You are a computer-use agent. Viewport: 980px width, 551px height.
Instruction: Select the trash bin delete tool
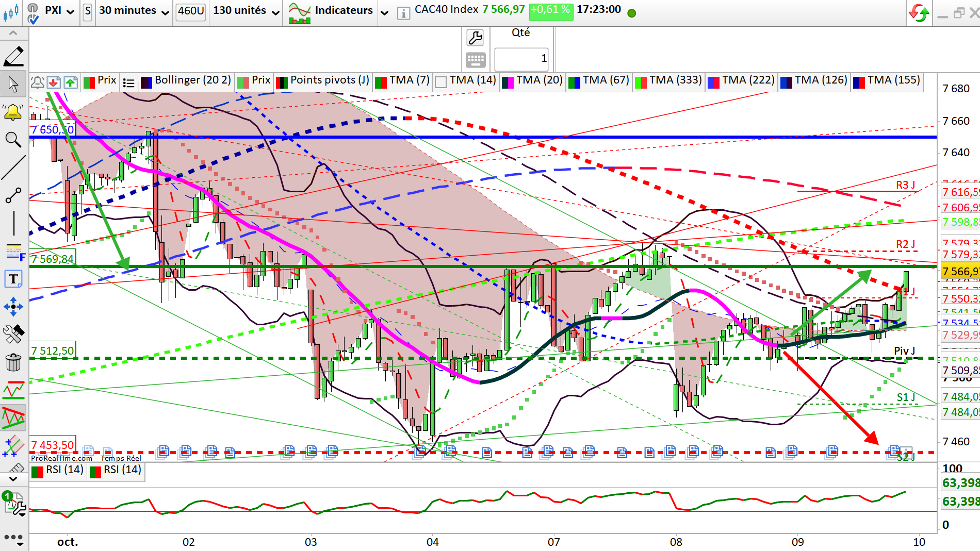click(13, 362)
